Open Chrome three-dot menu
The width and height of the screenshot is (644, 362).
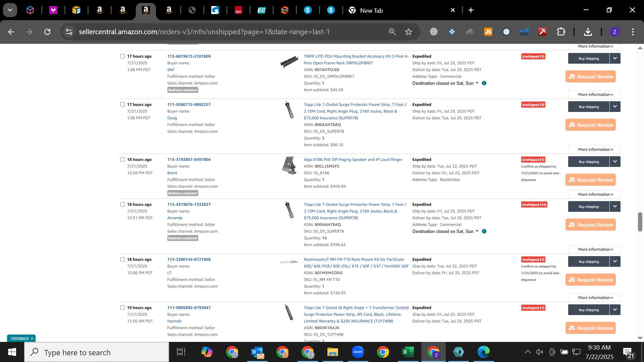tap(633, 32)
